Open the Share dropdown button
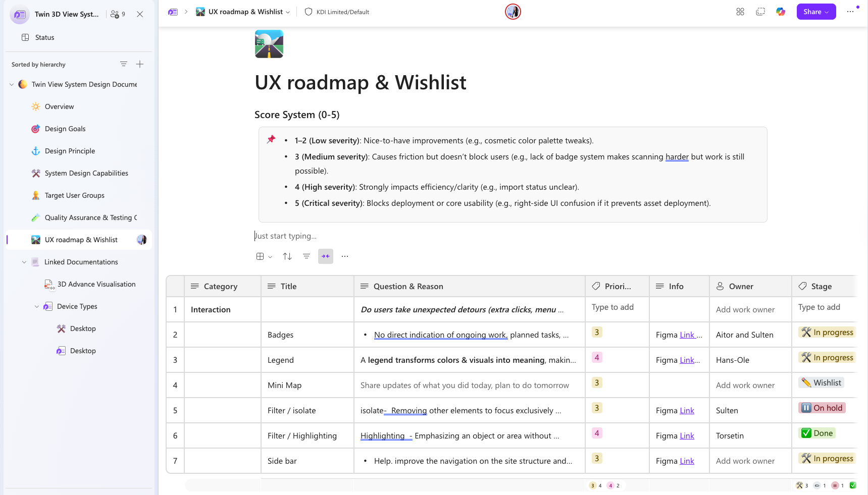 click(816, 12)
